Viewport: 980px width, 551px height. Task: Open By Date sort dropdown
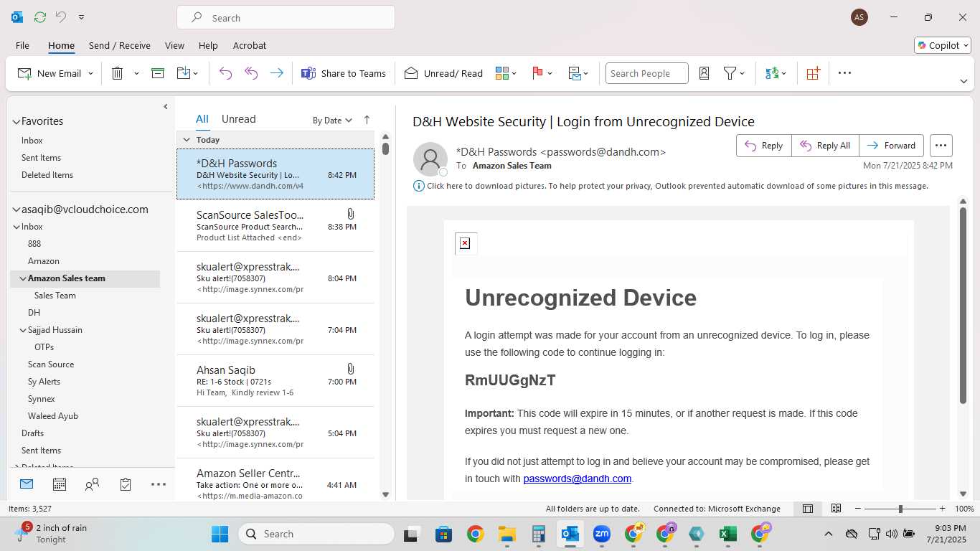point(332,121)
